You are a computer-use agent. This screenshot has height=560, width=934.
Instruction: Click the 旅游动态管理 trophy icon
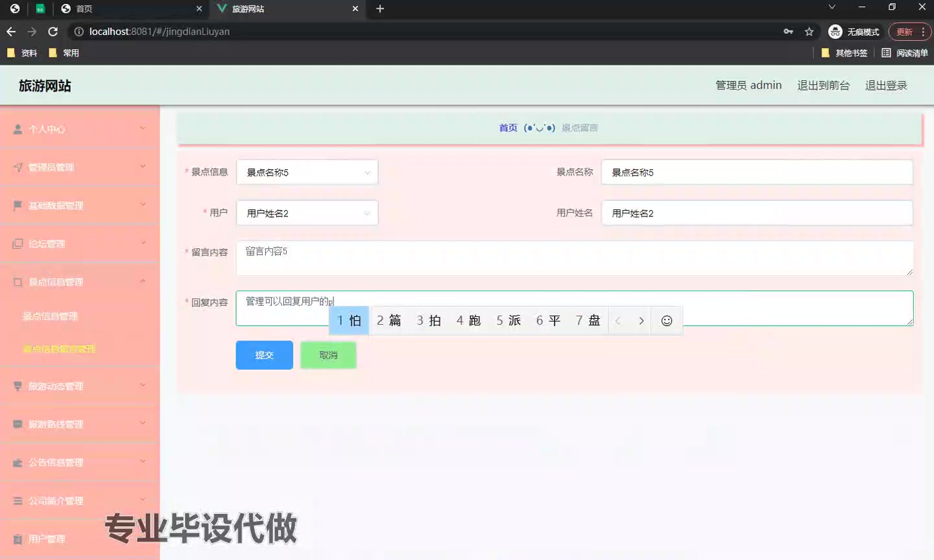(x=18, y=386)
